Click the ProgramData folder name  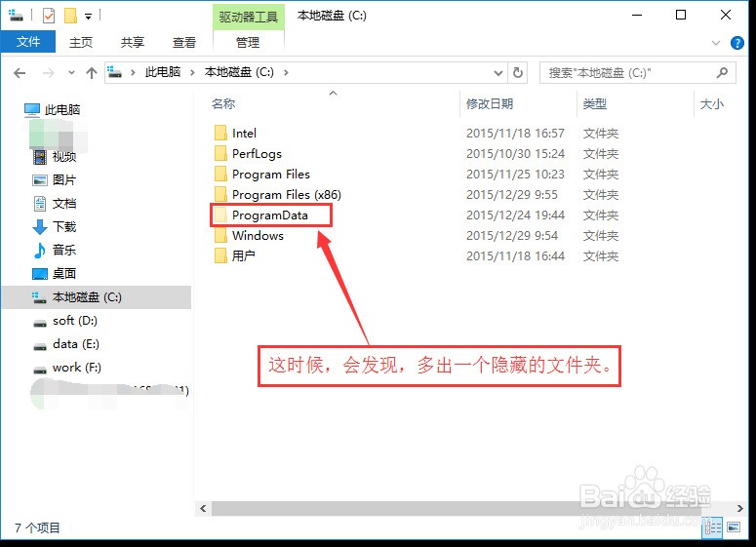coord(269,215)
